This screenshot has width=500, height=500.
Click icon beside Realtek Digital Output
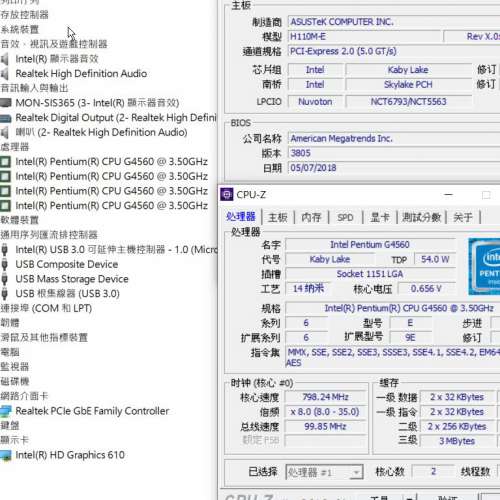pos(6,118)
